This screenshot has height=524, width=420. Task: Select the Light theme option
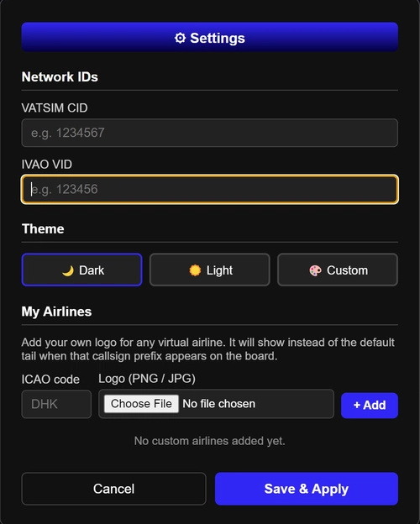tap(210, 270)
